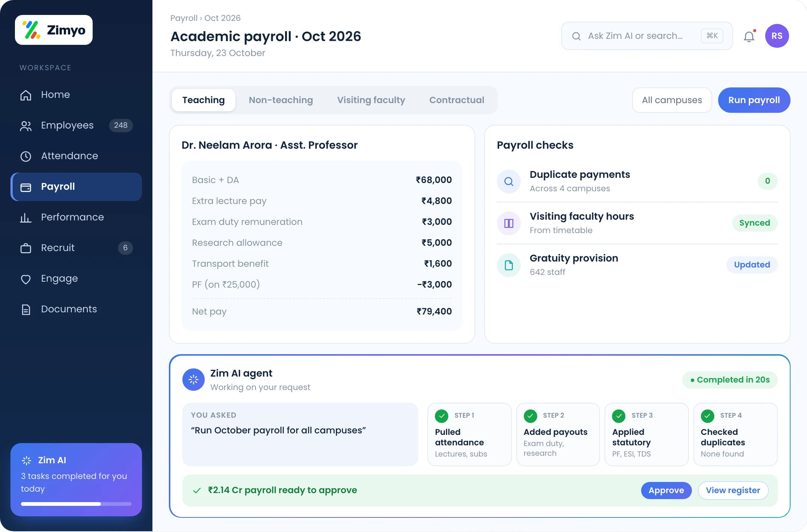The image size is (807, 532).
Task: Switch to the Teaching tab
Action: tap(204, 100)
